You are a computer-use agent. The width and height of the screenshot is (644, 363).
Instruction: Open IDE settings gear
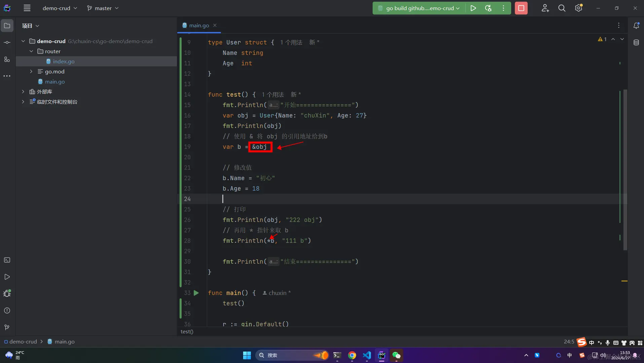(x=578, y=8)
